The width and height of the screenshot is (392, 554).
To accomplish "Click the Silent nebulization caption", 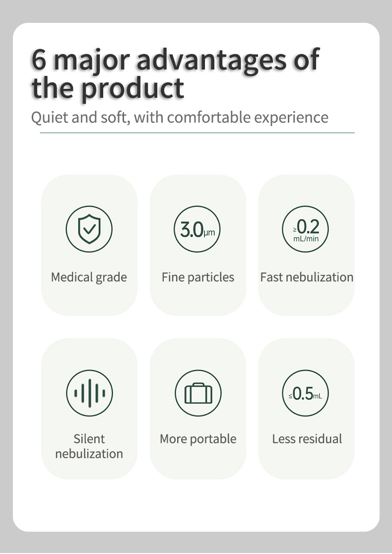I will [89, 446].
